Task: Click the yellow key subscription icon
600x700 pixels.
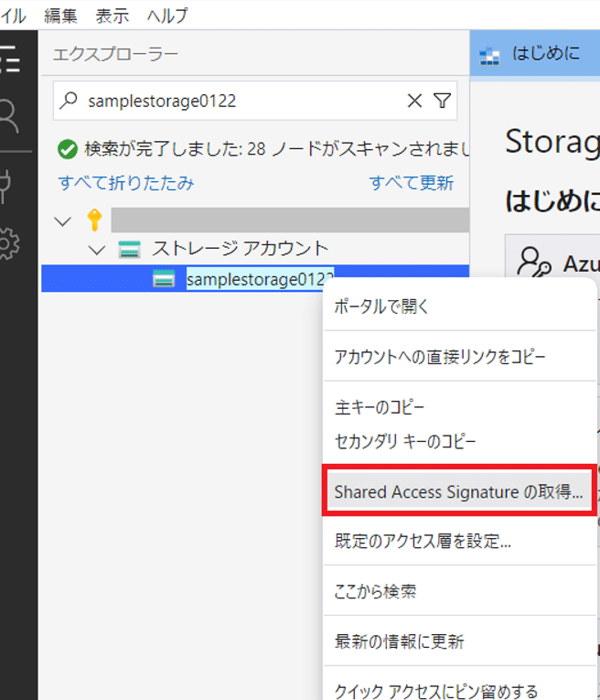Action: pos(94,220)
